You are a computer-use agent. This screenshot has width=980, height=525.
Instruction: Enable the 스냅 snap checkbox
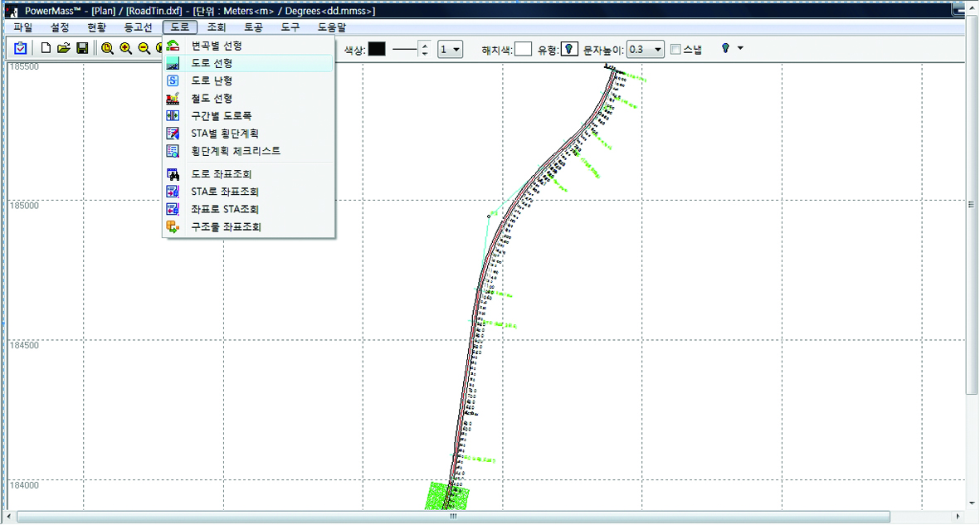click(675, 50)
